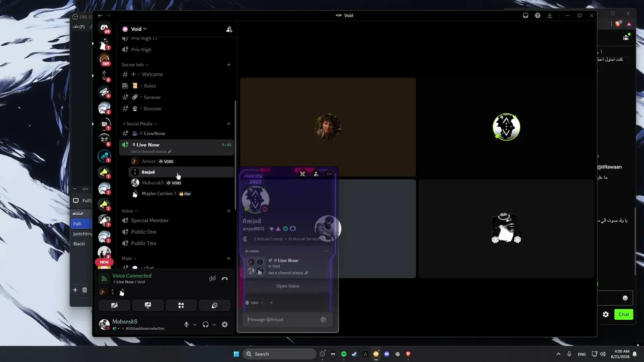This screenshot has height=362, width=644.
Task: Select user Maybe Carloos in voice list
Action: (x=182, y=194)
